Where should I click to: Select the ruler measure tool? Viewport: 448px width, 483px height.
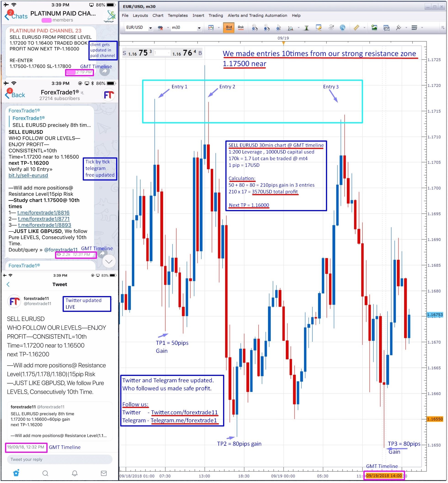[356, 28]
